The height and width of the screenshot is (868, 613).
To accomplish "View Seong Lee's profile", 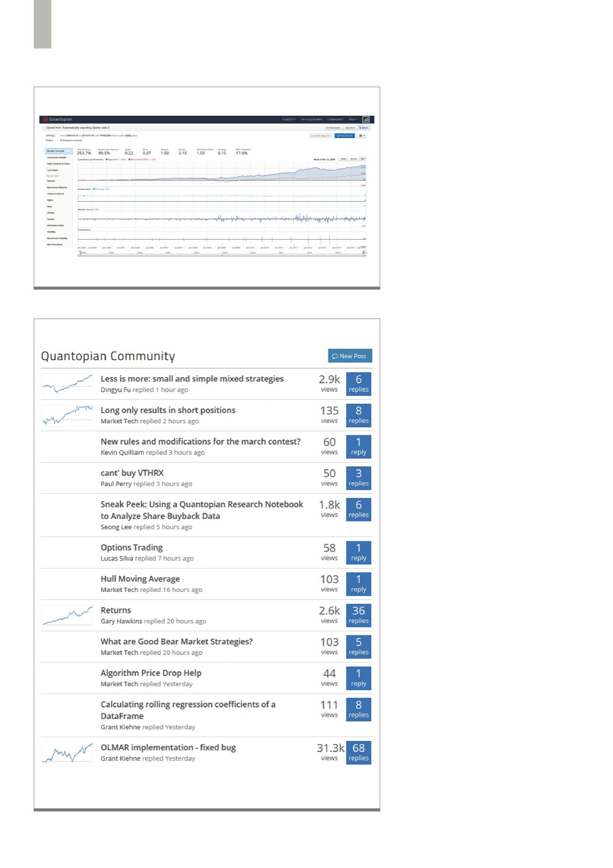I will coord(116,527).
